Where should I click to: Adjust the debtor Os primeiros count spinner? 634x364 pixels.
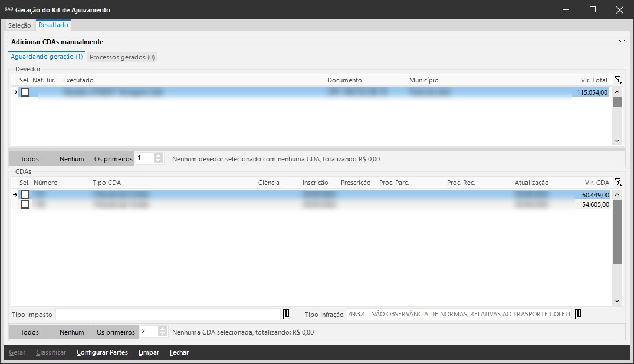(158, 158)
